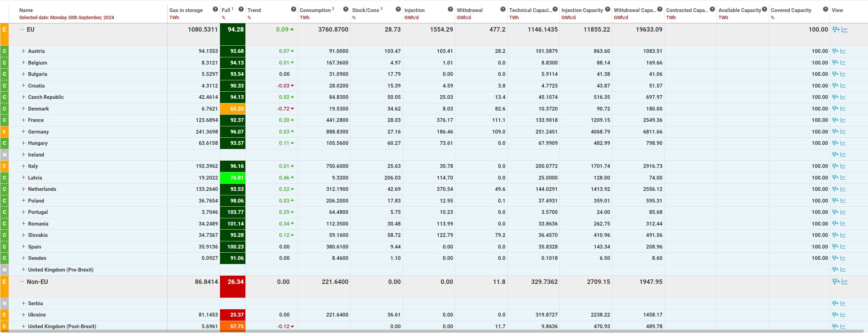868x333 pixels.
Task: Sort by Withdrawal column header
Action: tap(470, 10)
